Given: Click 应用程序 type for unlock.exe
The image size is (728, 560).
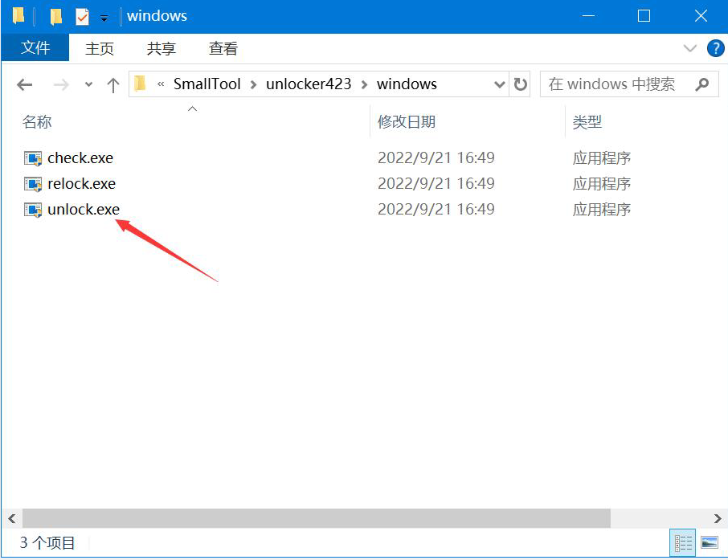Looking at the screenshot, I should (x=602, y=209).
